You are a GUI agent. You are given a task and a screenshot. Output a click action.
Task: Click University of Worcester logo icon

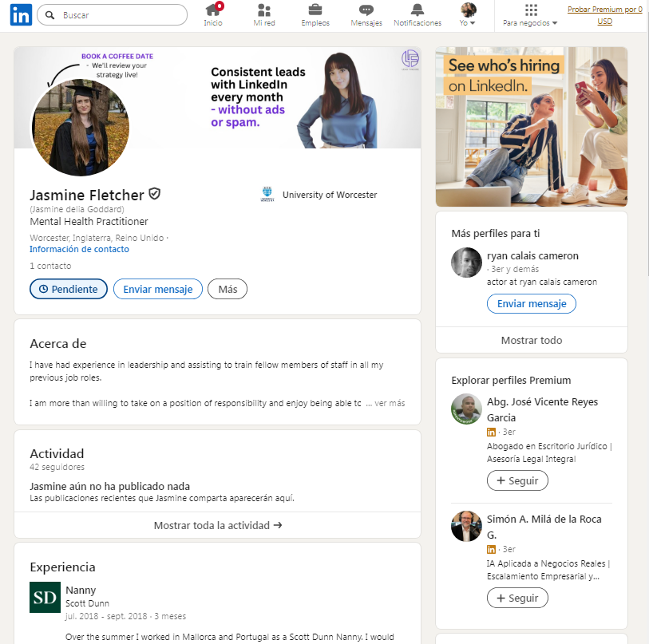tap(267, 194)
